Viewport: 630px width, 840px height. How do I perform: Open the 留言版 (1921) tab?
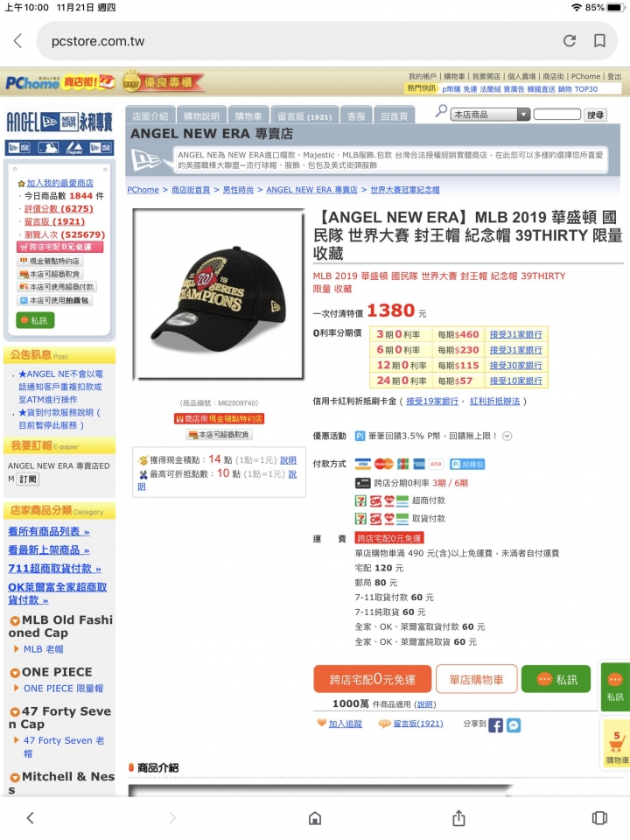(304, 115)
